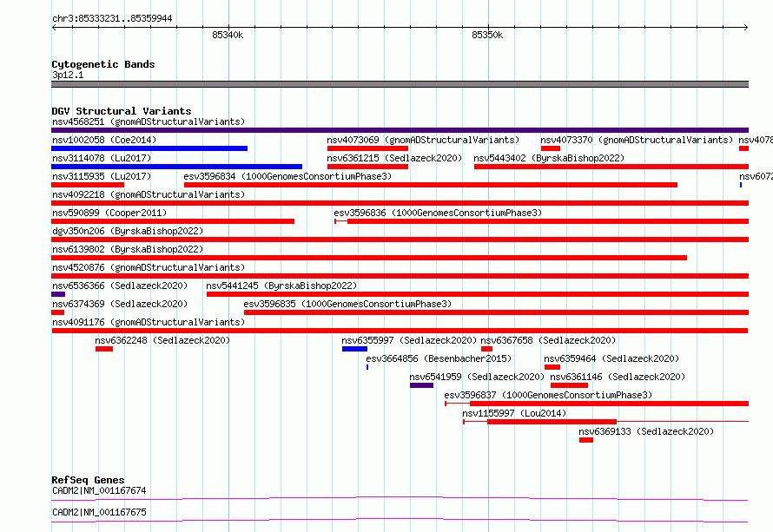Select the blue nsv1002058 variant bar

(149, 148)
